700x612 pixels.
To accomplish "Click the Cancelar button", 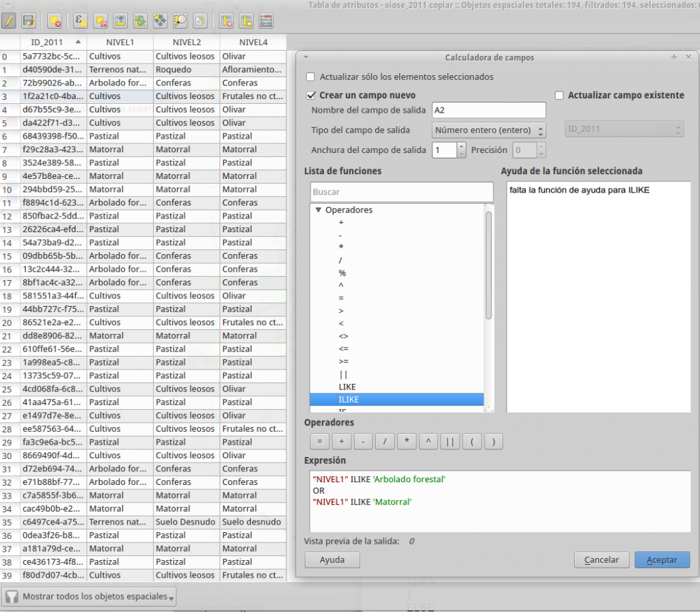I will (602, 559).
